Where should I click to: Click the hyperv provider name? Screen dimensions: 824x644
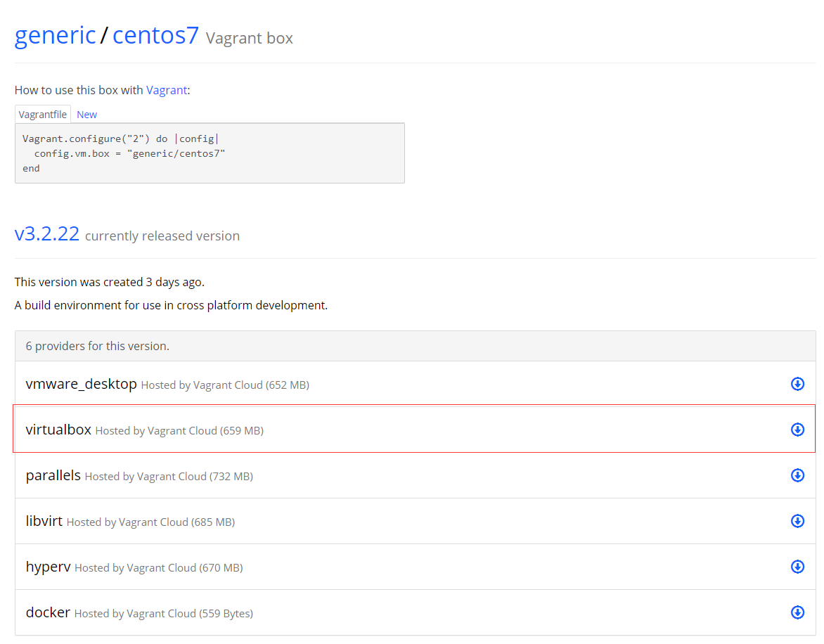tap(48, 567)
